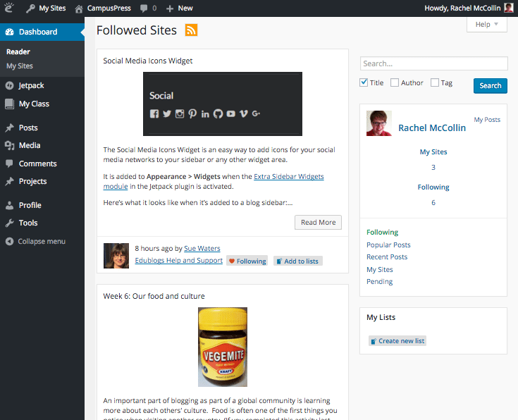Collapse the sidebar menu

35,242
